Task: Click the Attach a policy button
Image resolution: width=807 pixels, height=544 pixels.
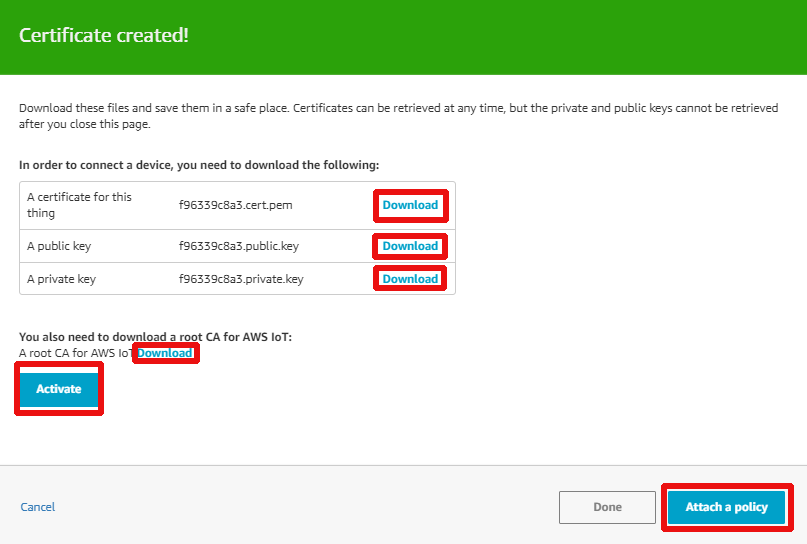Action: click(x=726, y=507)
